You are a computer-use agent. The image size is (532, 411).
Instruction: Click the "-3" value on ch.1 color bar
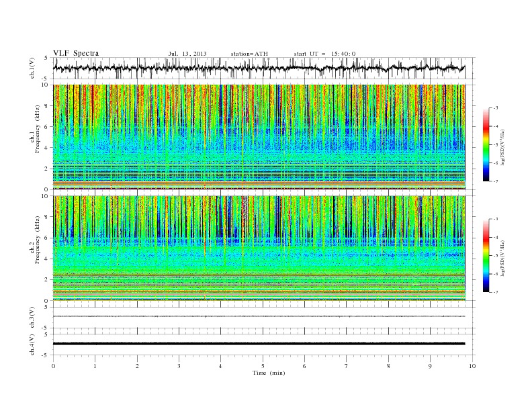pos(496,108)
